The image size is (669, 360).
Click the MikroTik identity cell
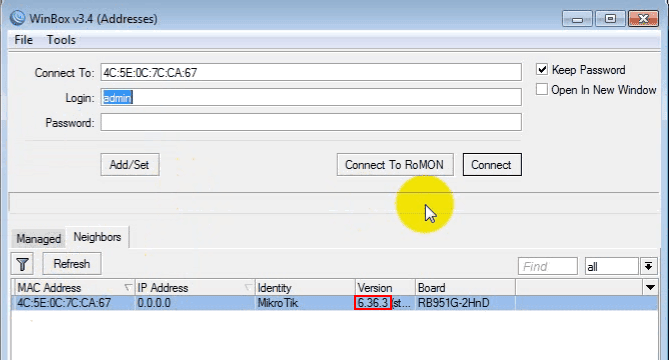[x=305, y=303]
